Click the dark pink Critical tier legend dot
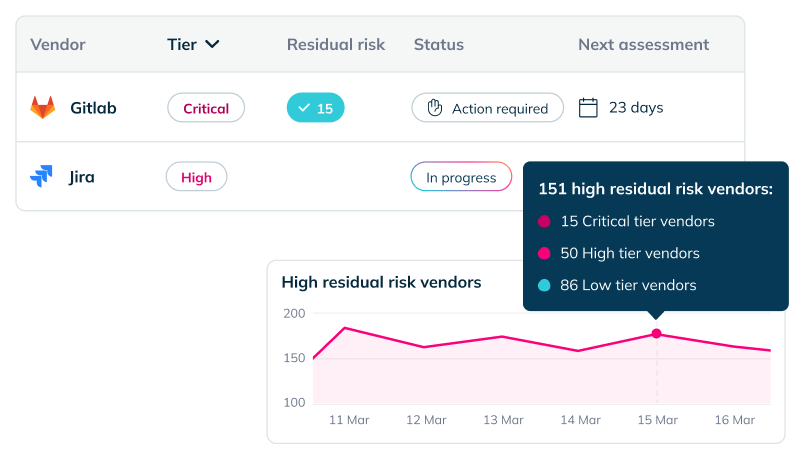The image size is (805, 460). pos(544,221)
